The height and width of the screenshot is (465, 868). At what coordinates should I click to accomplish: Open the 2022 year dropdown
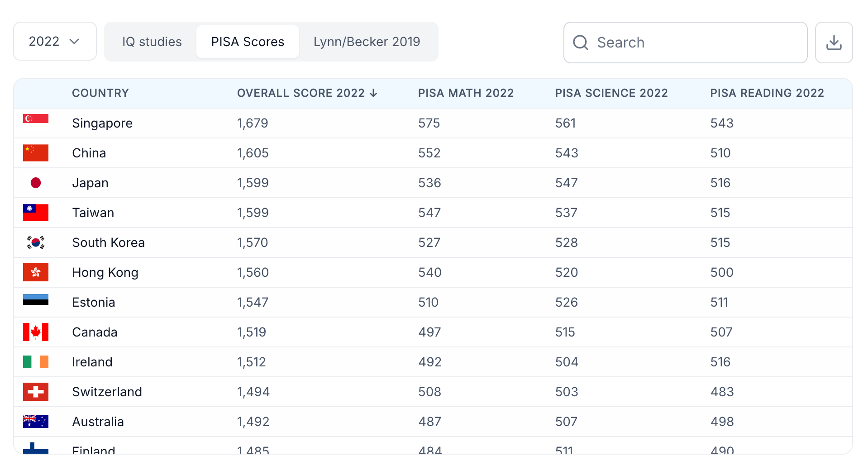coord(55,42)
